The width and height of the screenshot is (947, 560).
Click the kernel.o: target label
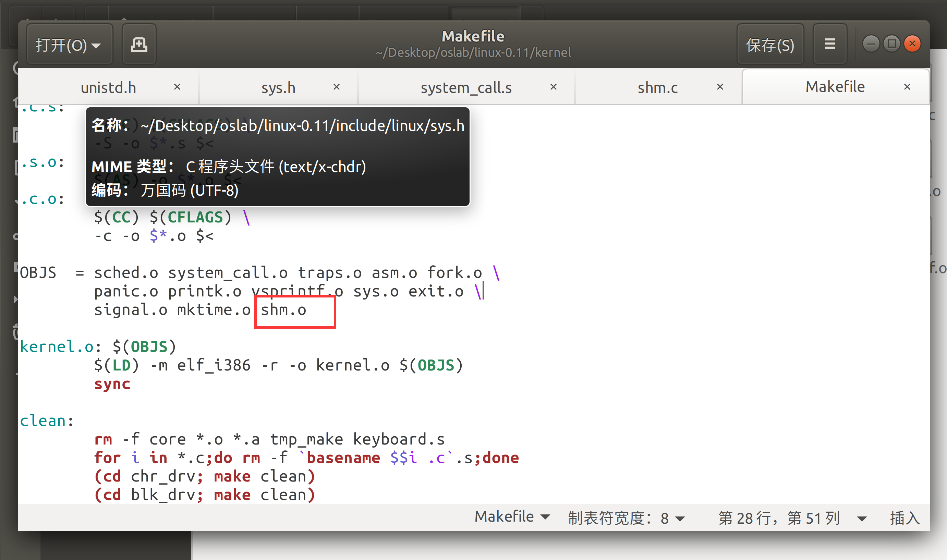click(x=60, y=347)
